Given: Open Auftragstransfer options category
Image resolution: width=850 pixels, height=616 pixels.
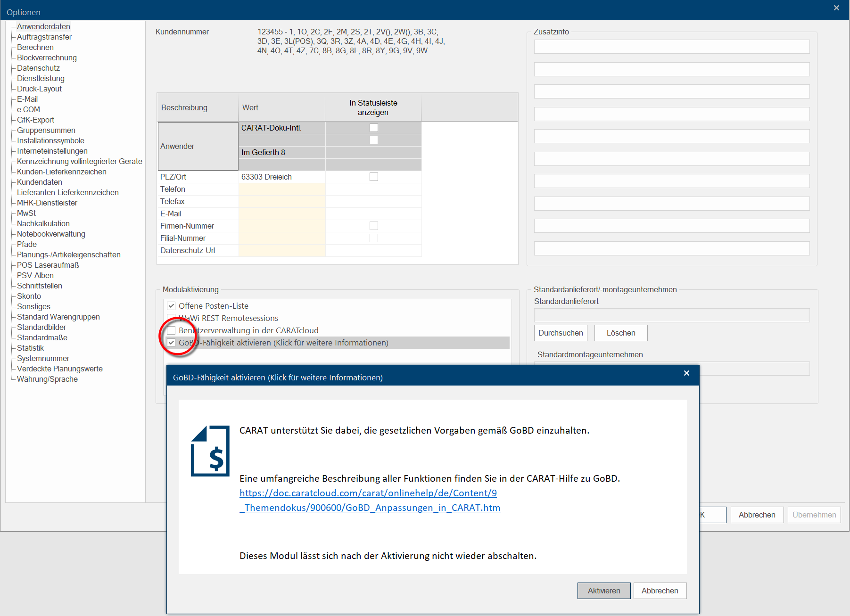Looking at the screenshot, I should pos(44,37).
